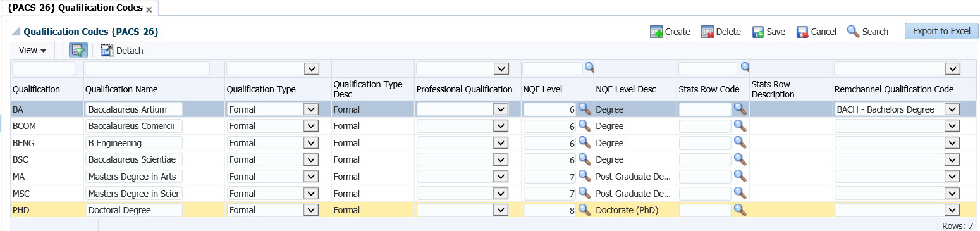Click the Doctoral Degree name field
The image size is (980, 231).
[x=134, y=210]
